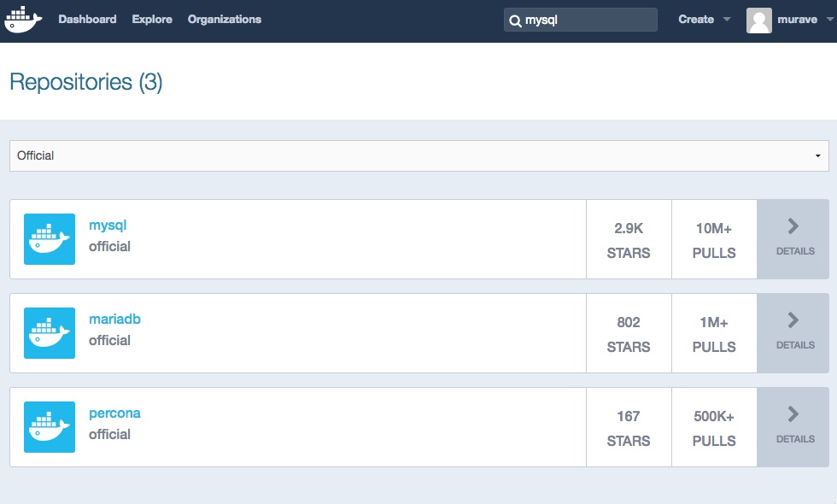Click the Docker whale logo in header

coord(23,20)
